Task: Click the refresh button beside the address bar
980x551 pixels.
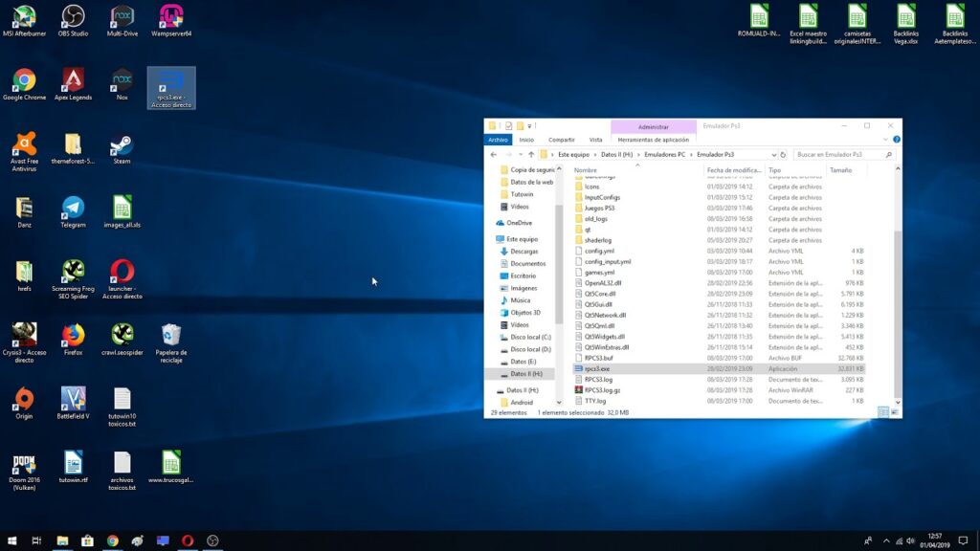Action: click(783, 154)
